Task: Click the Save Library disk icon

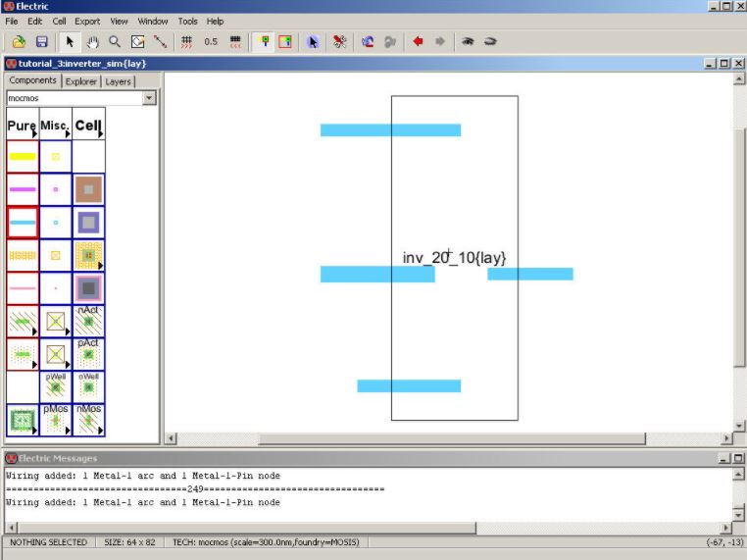Action: (x=42, y=42)
